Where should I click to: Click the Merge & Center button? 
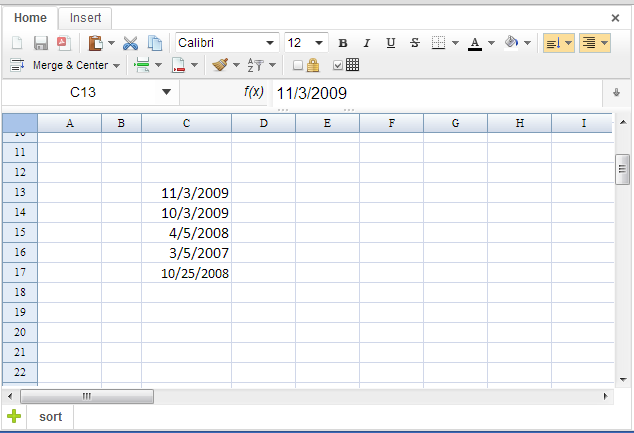click(70, 65)
